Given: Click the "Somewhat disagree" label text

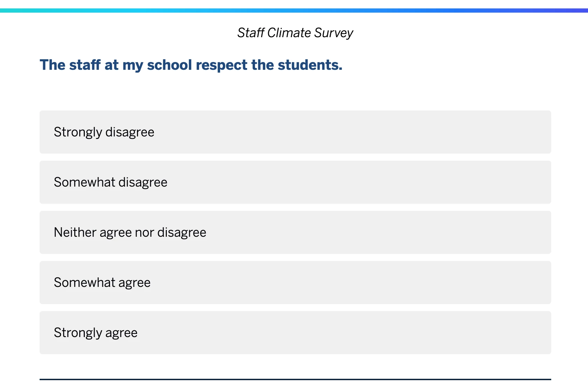Looking at the screenshot, I should 111,182.
